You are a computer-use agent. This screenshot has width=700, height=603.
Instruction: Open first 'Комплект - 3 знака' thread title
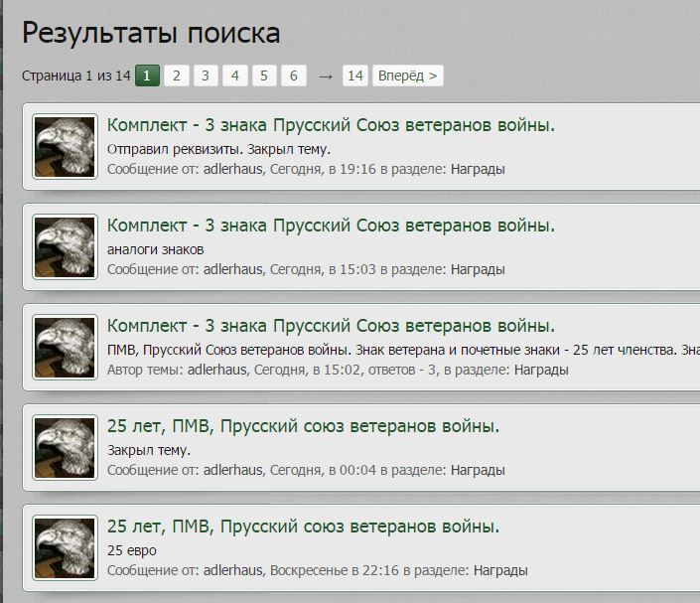tap(331, 125)
